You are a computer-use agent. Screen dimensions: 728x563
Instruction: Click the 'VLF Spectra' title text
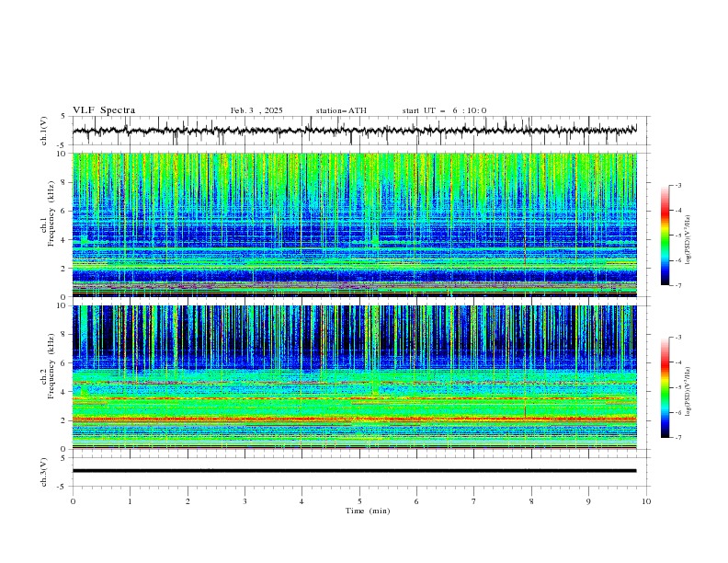104,110
